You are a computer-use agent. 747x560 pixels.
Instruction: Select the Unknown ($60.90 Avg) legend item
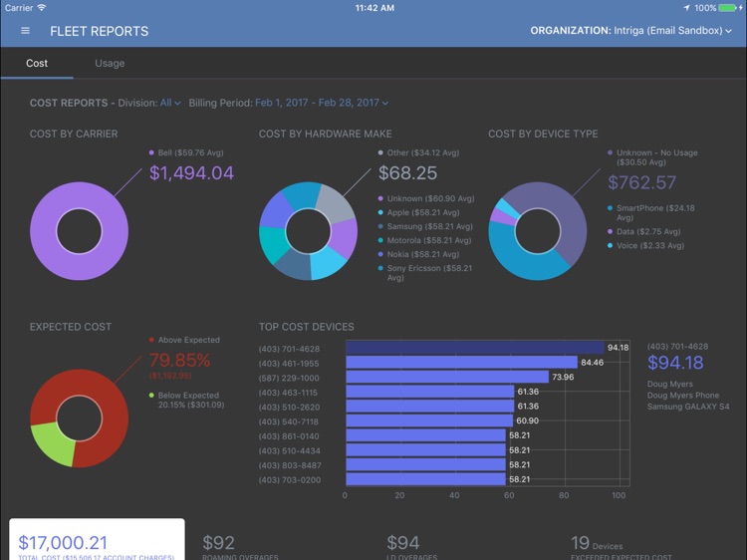click(426, 198)
